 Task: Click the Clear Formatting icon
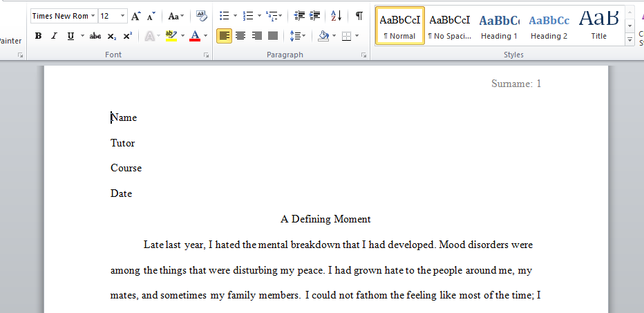(202, 16)
